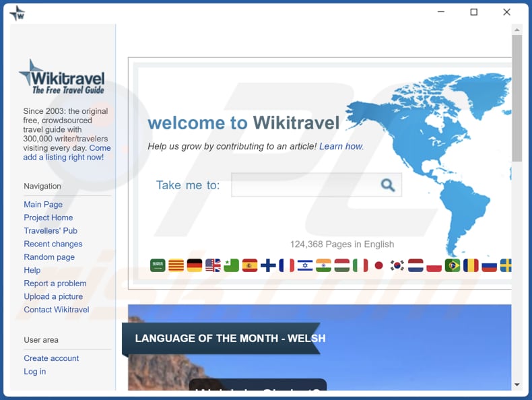
Task: Click the vertical scrollbar thumb
Action: pyautogui.click(x=517, y=98)
